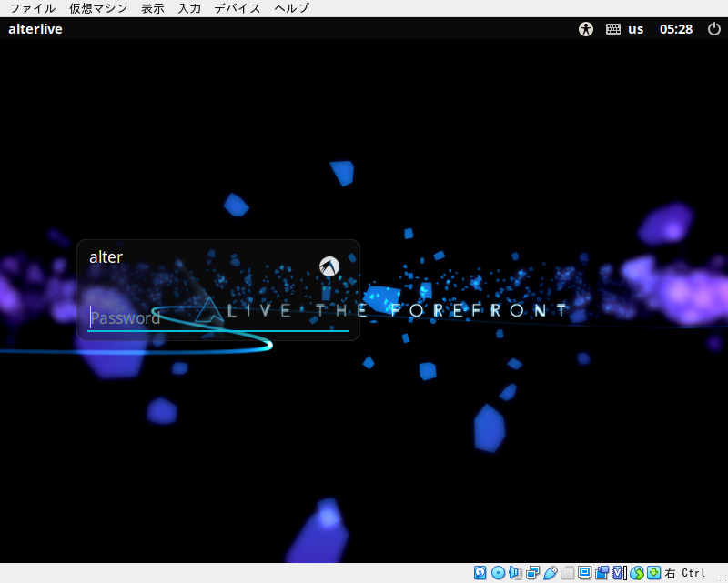Click the network adapter status icon

pyautogui.click(x=532, y=573)
